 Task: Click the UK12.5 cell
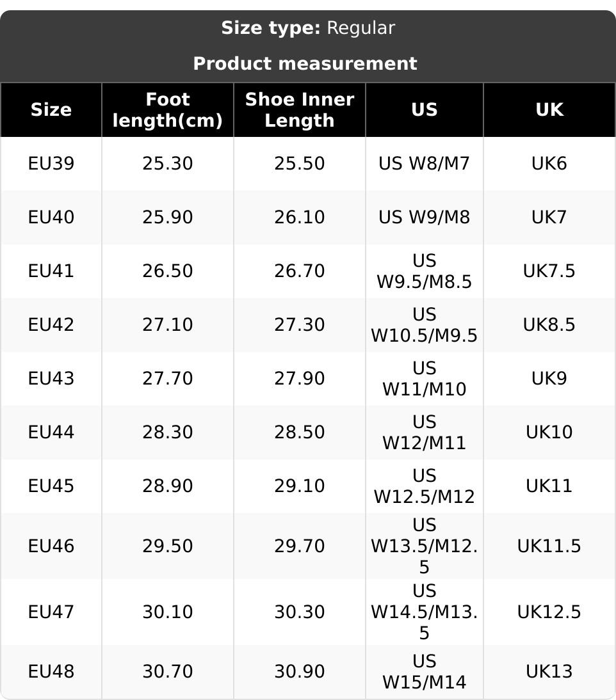549,612
